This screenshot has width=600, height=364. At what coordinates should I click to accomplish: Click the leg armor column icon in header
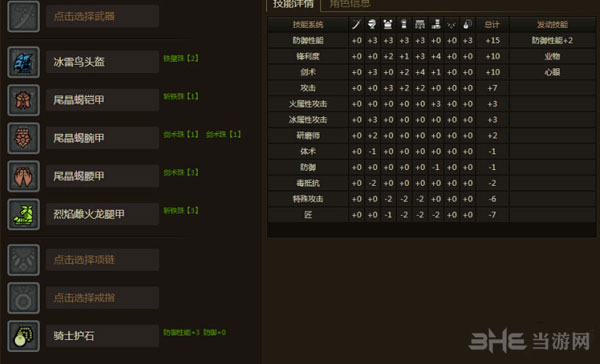[x=436, y=24]
